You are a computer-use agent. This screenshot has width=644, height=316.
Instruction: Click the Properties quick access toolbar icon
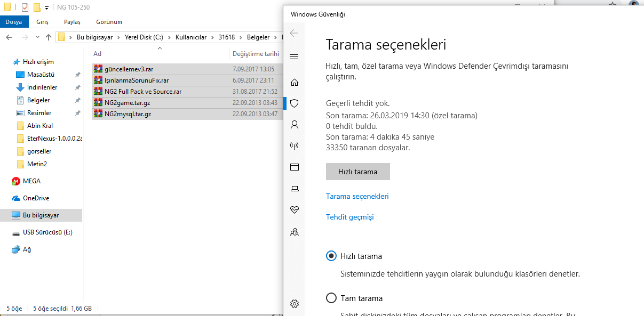[25, 7]
